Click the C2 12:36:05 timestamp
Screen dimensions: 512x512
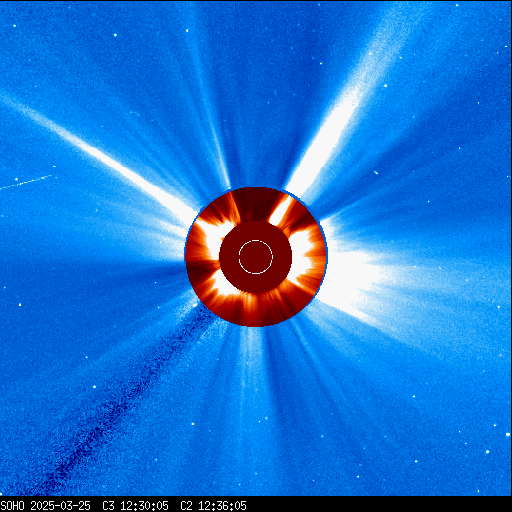click(213, 506)
